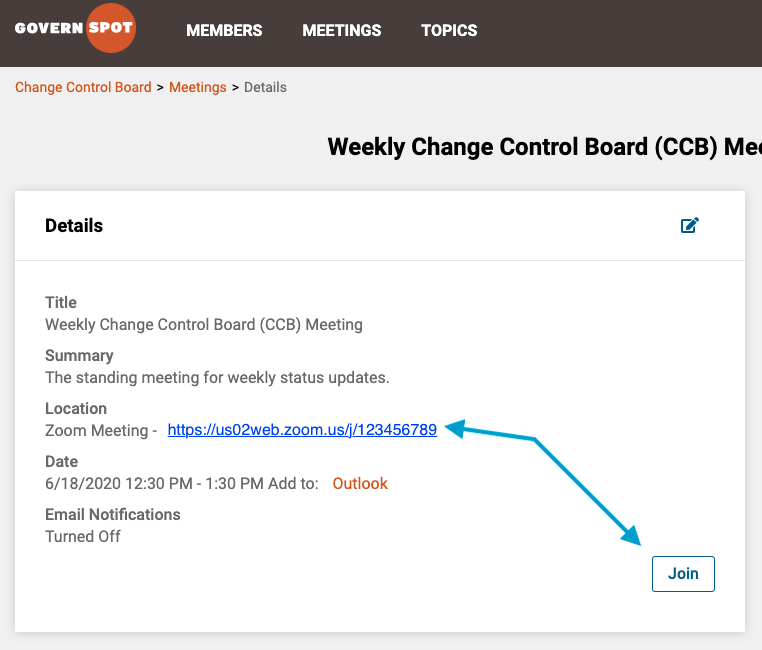Click the Govern Spot logo
The width and height of the screenshot is (762, 650).
coord(75,28)
